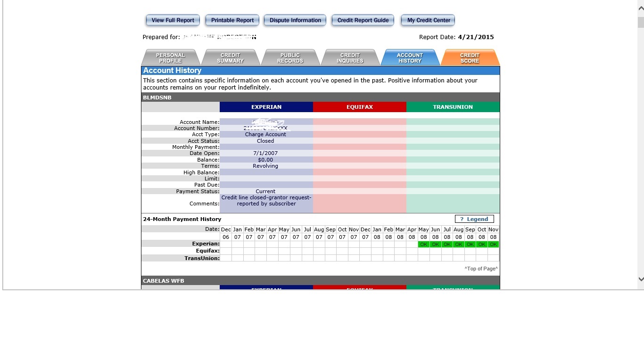Switch to the Credit Summary tab

pos(231,57)
